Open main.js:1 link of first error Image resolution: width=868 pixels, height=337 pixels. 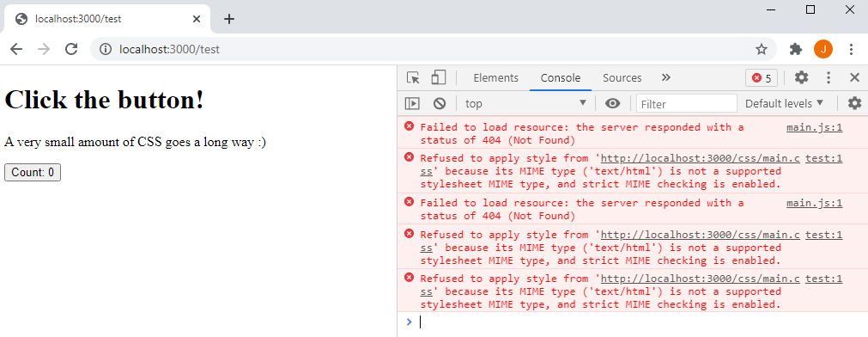click(814, 127)
